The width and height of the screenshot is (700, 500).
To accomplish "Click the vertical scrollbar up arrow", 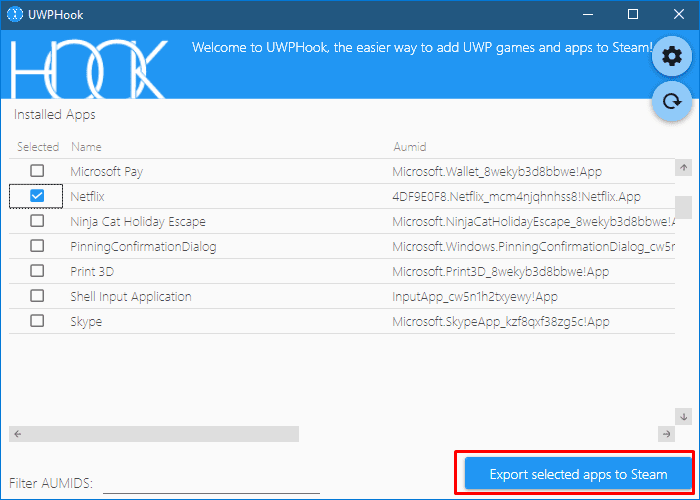I will pos(683,167).
